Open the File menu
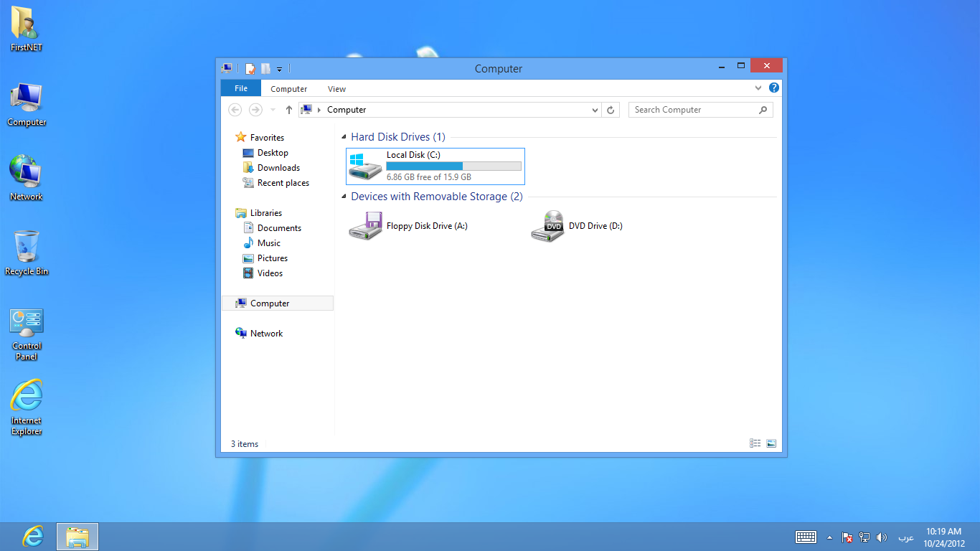980x551 pixels. [240, 88]
